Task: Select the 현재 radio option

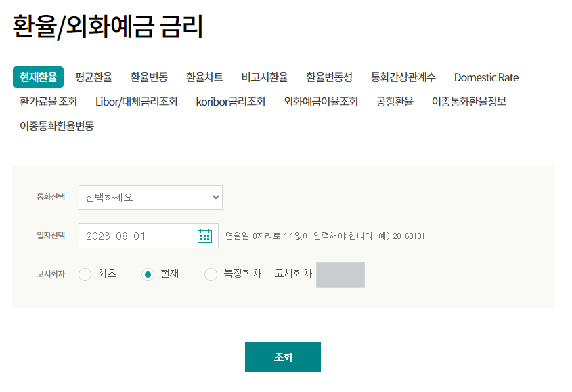Action: coord(148,274)
